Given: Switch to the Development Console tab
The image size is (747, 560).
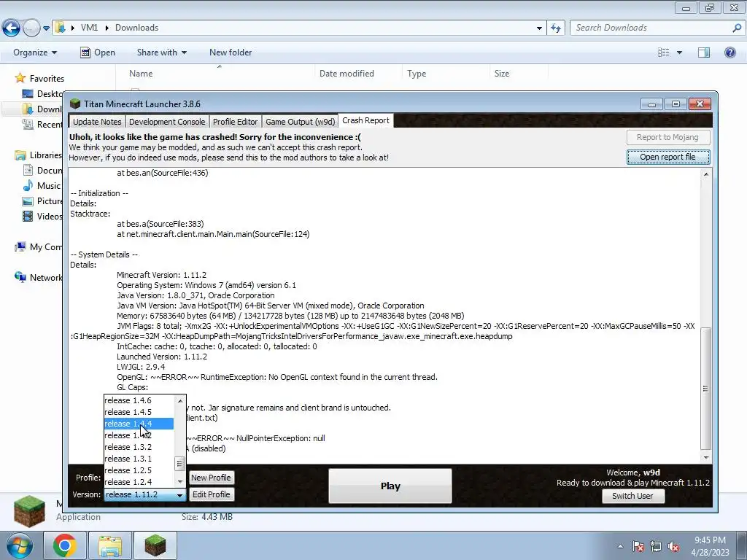Looking at the screenshot, I should pyautogui.click(x=167, y=122).
